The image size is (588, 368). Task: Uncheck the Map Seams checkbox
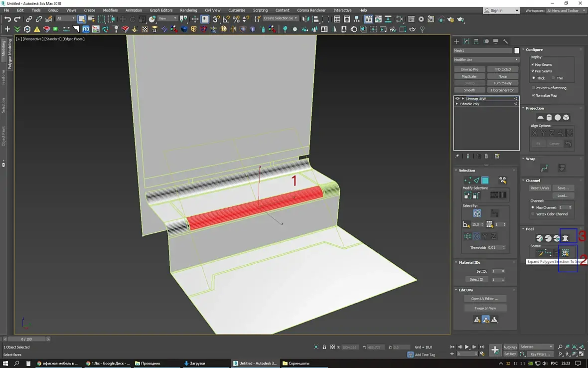[533, 65]
